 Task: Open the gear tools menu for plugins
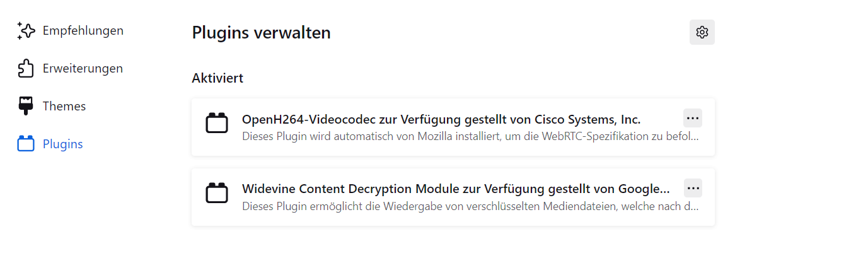coord(702,32)
